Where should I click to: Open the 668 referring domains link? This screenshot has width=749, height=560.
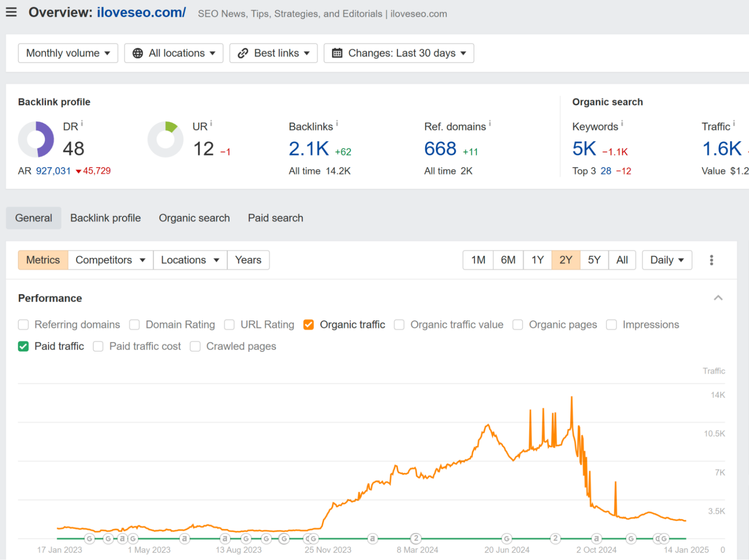[x=440, y=149]
